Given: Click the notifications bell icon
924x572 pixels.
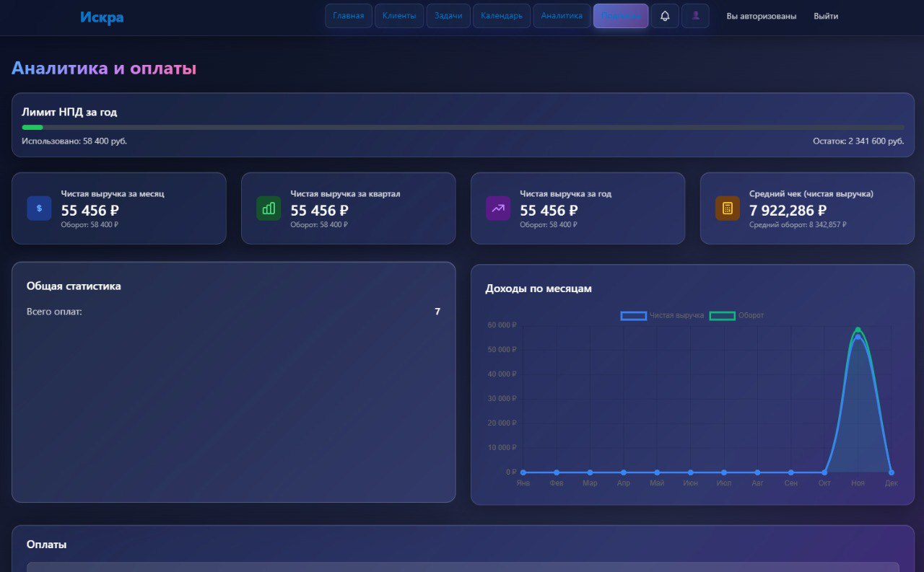Looking at the screenshot, I should 665,16.
